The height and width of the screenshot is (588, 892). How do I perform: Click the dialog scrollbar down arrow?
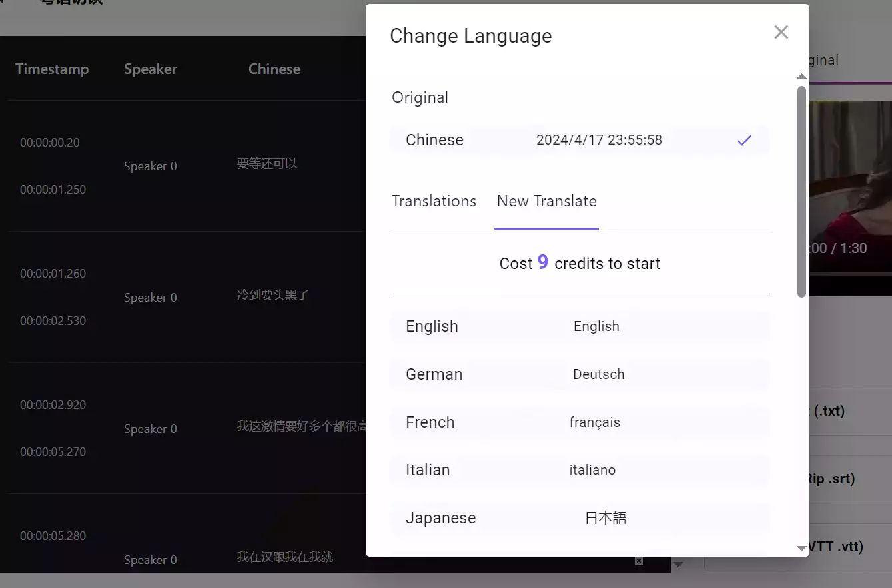point(801,548)
